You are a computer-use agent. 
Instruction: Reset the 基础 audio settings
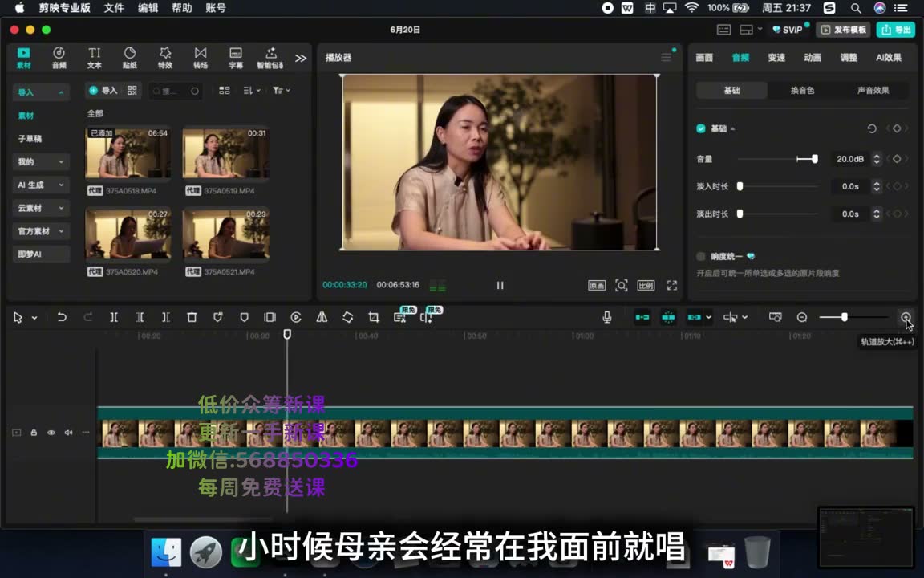[x=872, y=128]
